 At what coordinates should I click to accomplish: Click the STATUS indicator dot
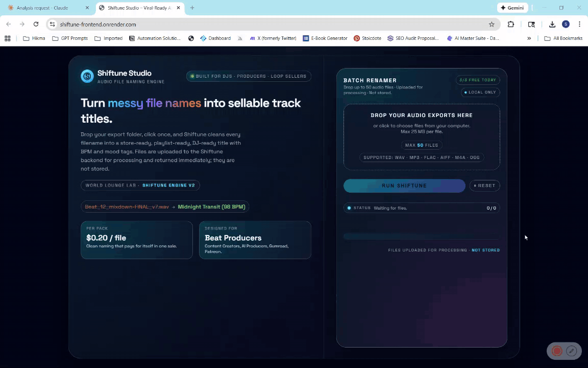click(349, 208)
